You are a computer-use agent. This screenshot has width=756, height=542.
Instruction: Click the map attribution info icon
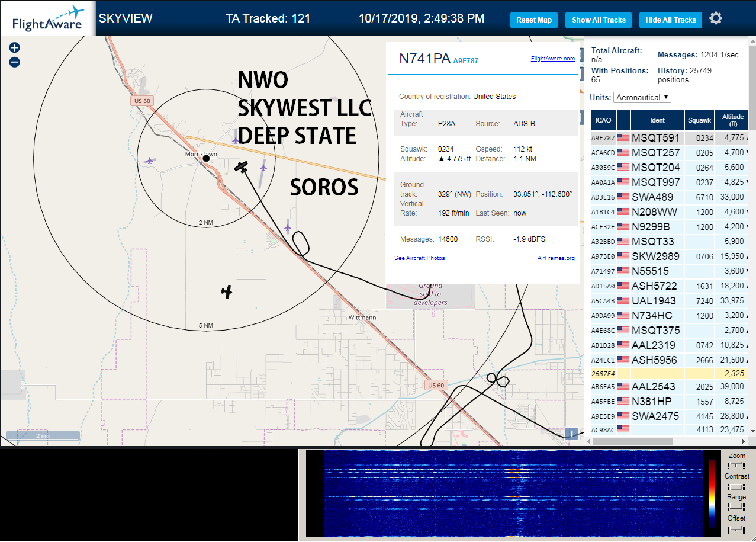571,433
